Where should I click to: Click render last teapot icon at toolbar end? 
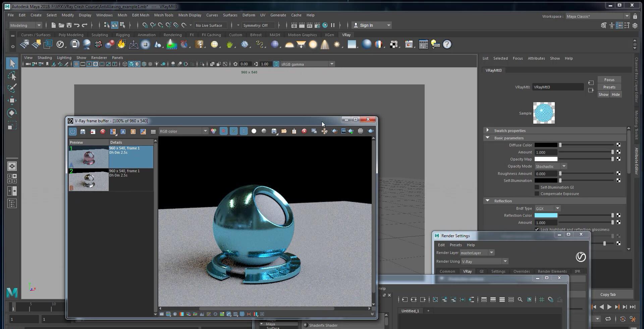click(x=371, y=131)
